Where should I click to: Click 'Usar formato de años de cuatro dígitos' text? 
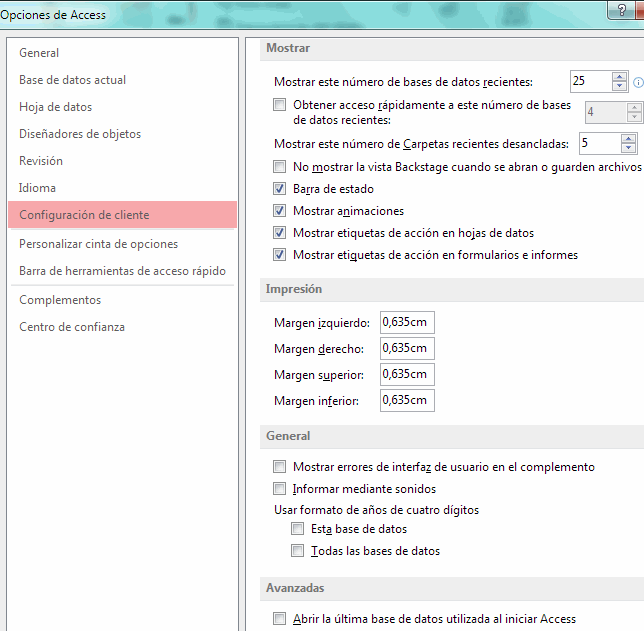click(376, 510)
